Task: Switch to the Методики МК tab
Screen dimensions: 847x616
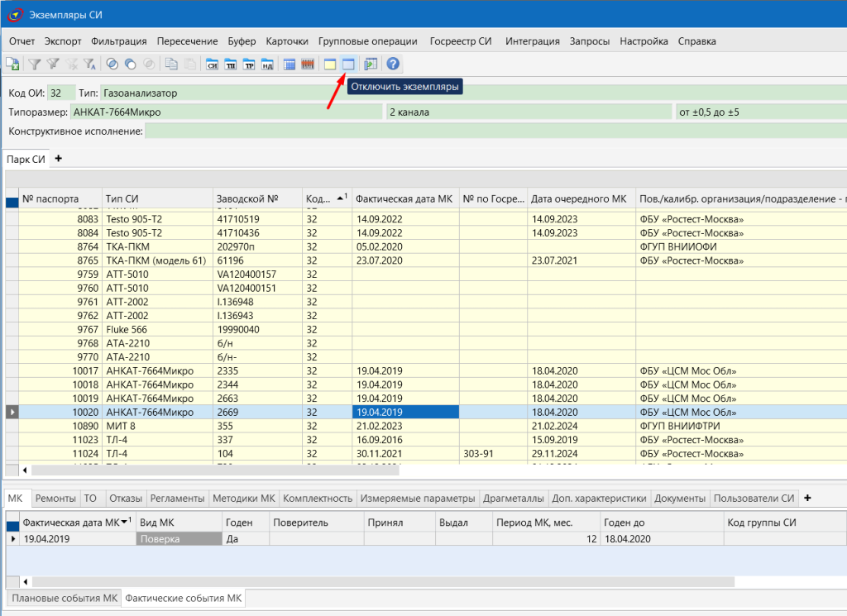Action: tap(244, 499)
